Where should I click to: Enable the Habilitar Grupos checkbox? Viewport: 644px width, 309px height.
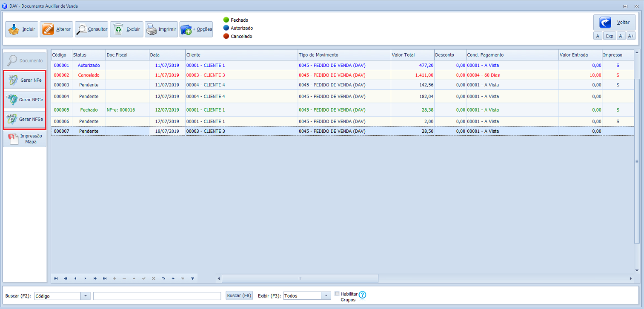[x=337, y=294]
